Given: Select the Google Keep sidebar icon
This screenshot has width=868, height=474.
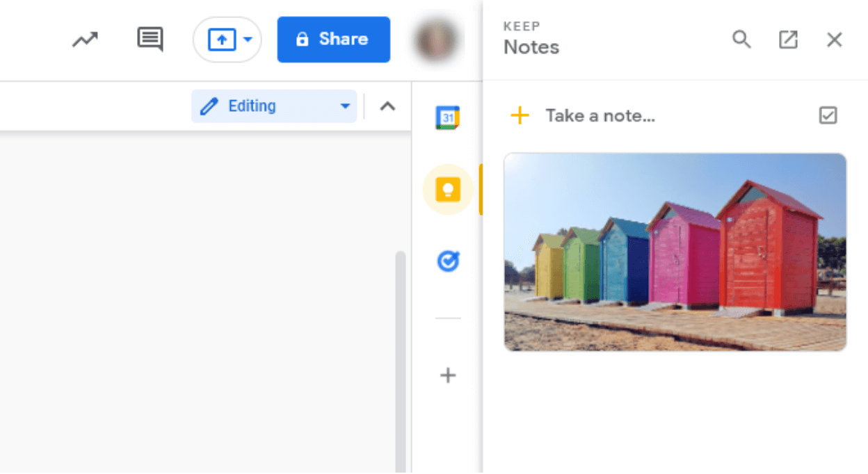Looking at the screenshot, I should 448,188.
